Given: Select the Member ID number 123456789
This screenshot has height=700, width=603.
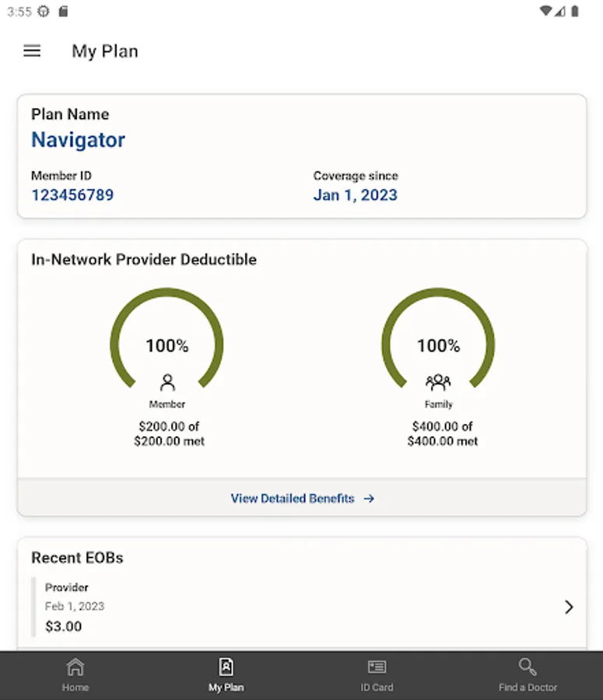Looking at the screenshot, I should [72, 195].
